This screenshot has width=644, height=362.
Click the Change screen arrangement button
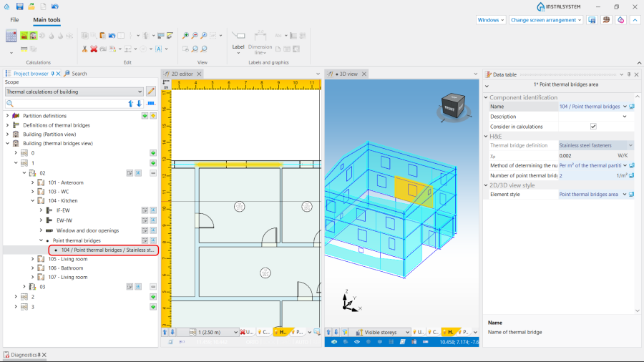pos(546,20)
